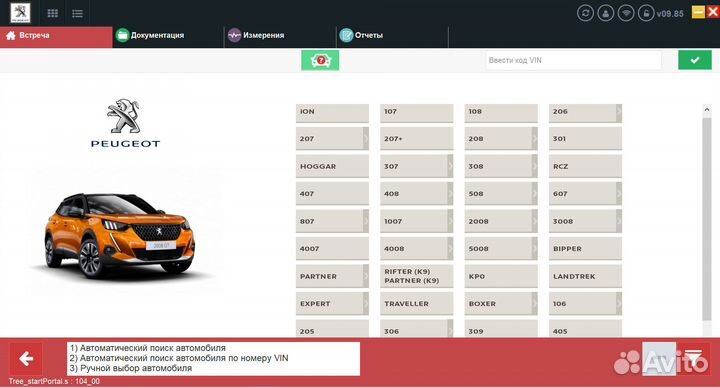Expand the 807 model arrow
This screenshot has width=720, height=388.
coord(366,221)
